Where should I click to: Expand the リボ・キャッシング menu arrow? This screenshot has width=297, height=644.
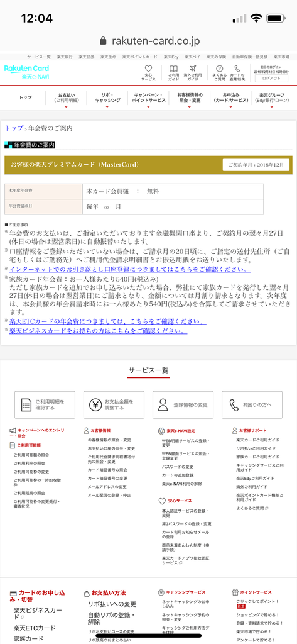click(107, 106)
